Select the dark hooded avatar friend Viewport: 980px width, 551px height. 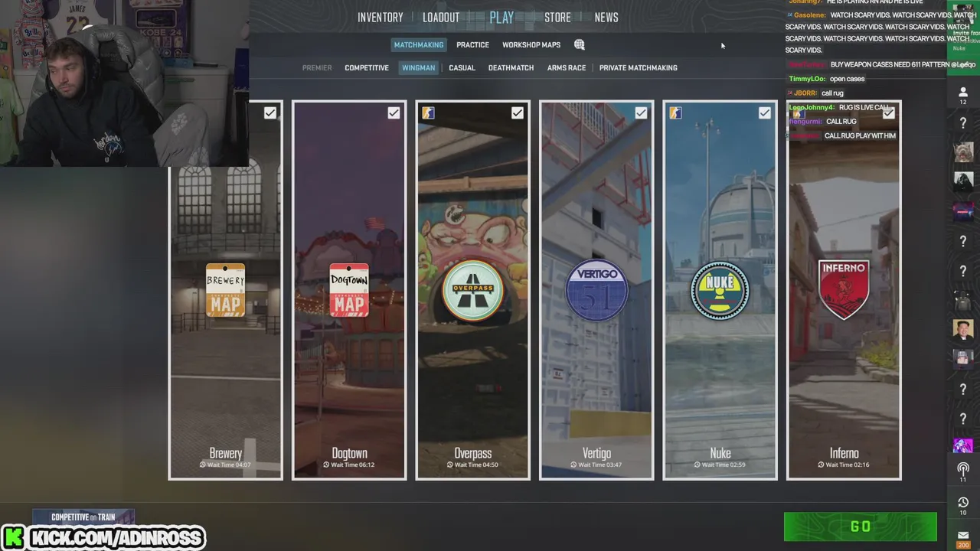963,181
